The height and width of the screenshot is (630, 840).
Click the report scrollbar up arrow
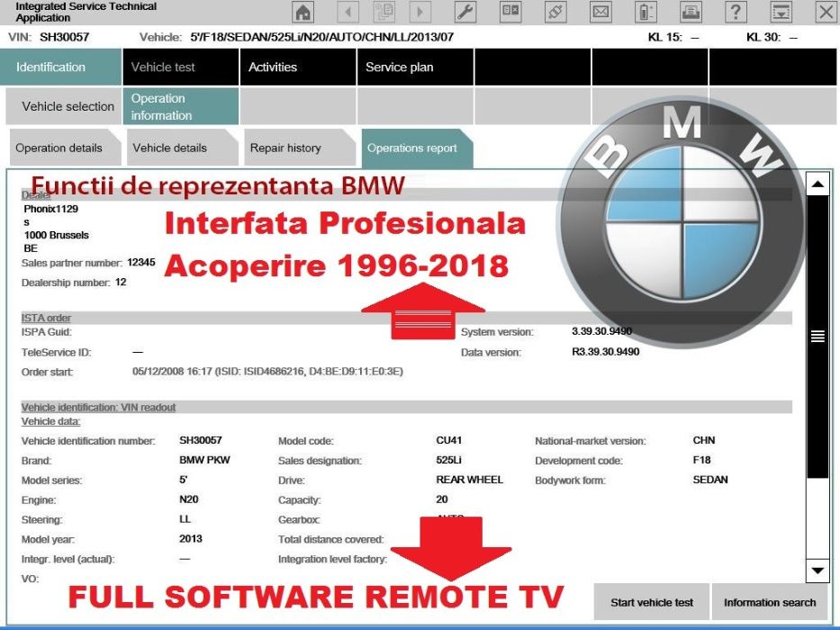tap(817, 184)
